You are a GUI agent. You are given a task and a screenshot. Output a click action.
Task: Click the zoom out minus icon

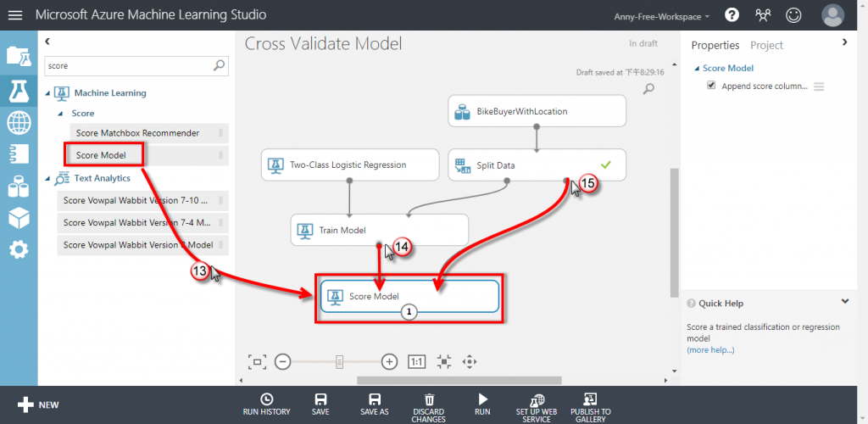click(x=282, y=362)
